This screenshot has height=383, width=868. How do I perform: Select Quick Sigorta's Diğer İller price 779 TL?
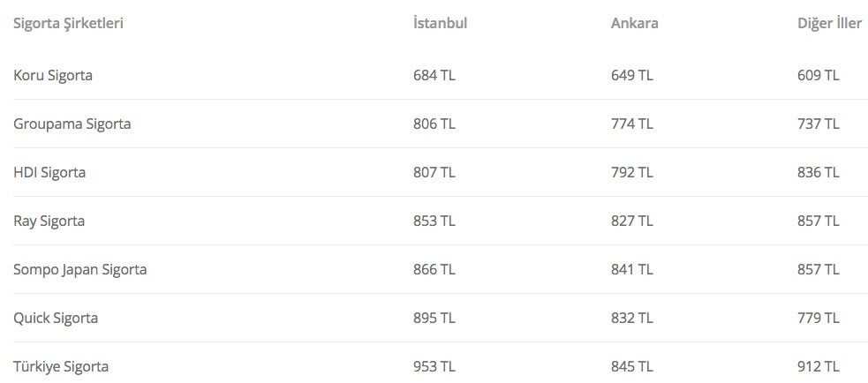[x=818, y=318]
